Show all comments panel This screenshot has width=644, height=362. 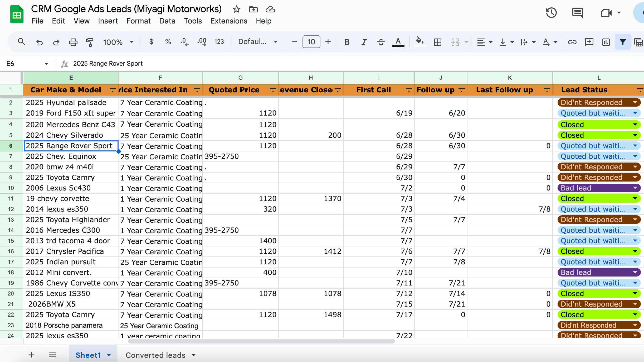[x=578, y=13]
